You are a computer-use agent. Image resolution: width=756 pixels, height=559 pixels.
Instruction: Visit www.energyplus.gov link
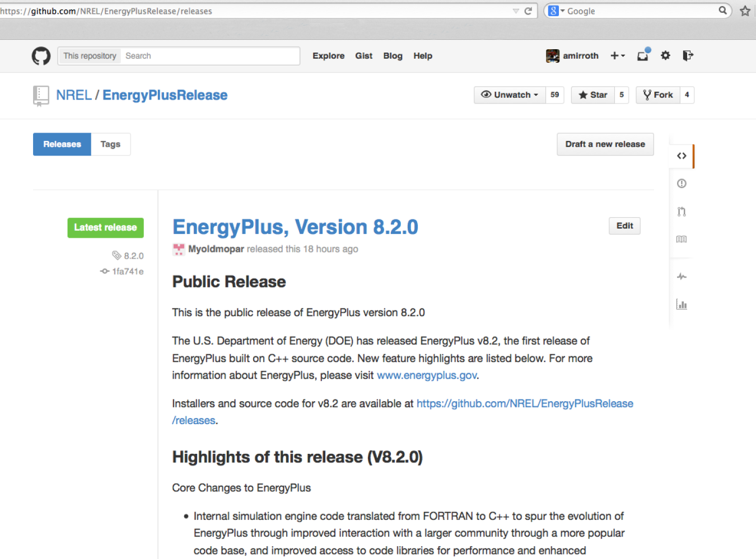[427, 375]
